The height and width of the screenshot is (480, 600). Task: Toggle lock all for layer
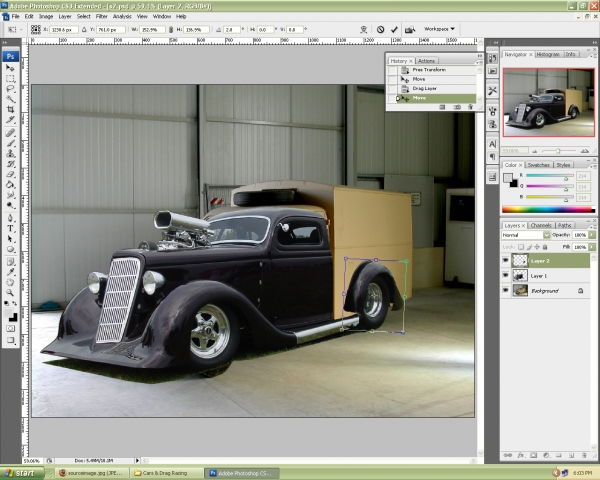[x=545, y=247]
